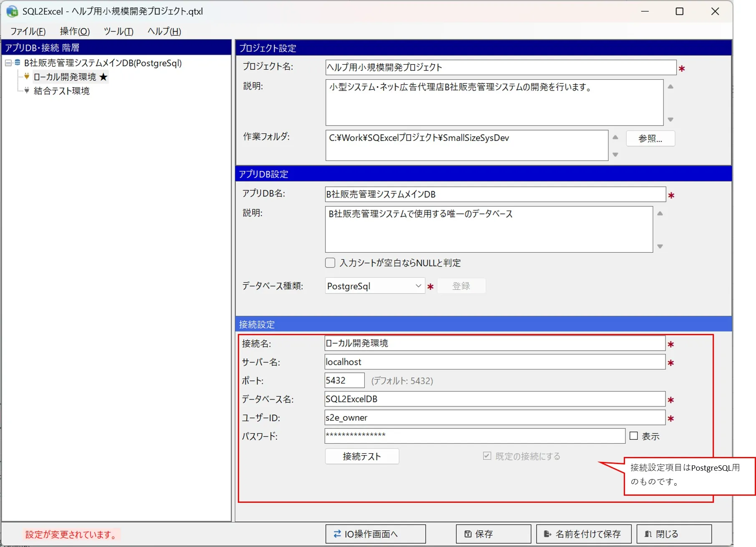Open the ヘルプ(H) menu
The height and width of the screenshot is (547, 756).
click(x=164, y=31)
